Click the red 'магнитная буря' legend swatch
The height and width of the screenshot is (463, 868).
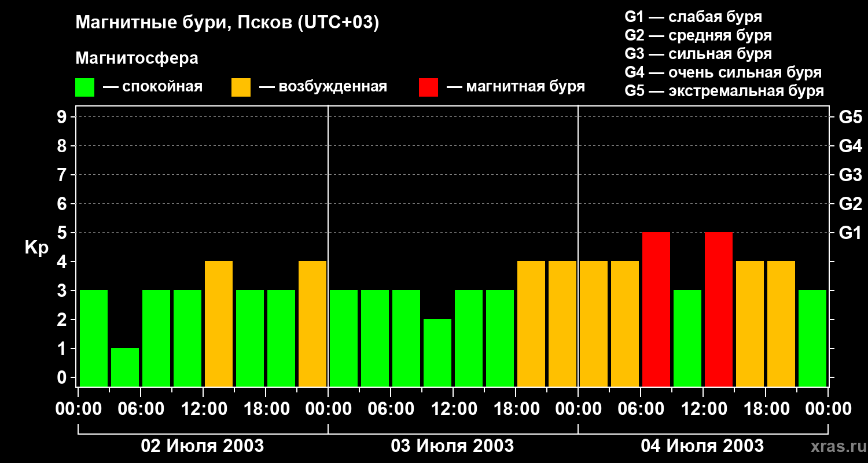click(x=428, y=87)
